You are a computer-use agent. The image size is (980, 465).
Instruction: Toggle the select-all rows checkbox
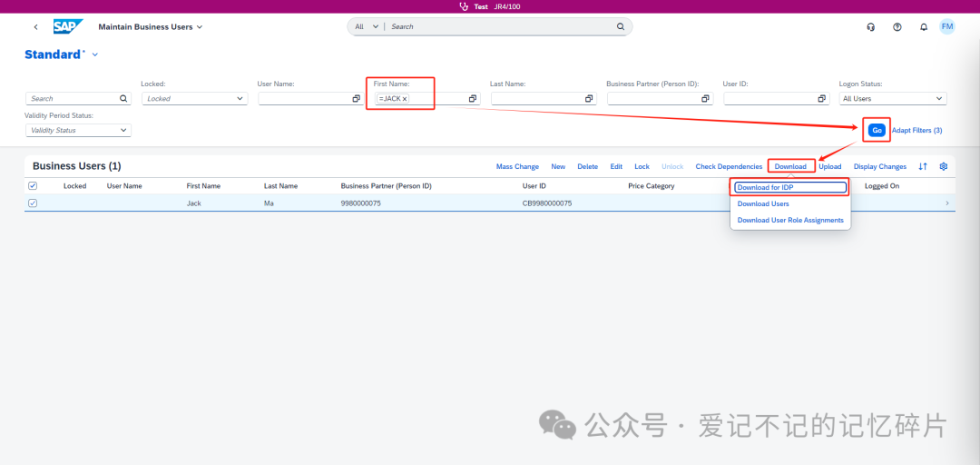click(34, 186)
